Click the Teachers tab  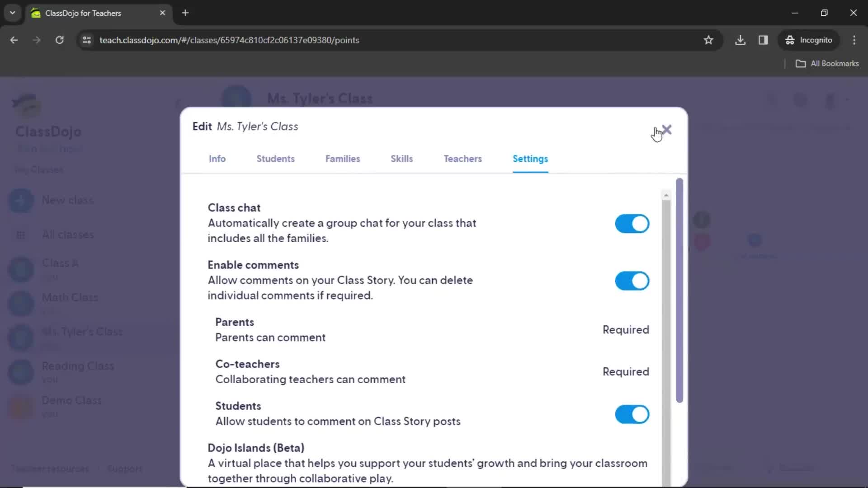pyautogui.click(x=462, y=159)
